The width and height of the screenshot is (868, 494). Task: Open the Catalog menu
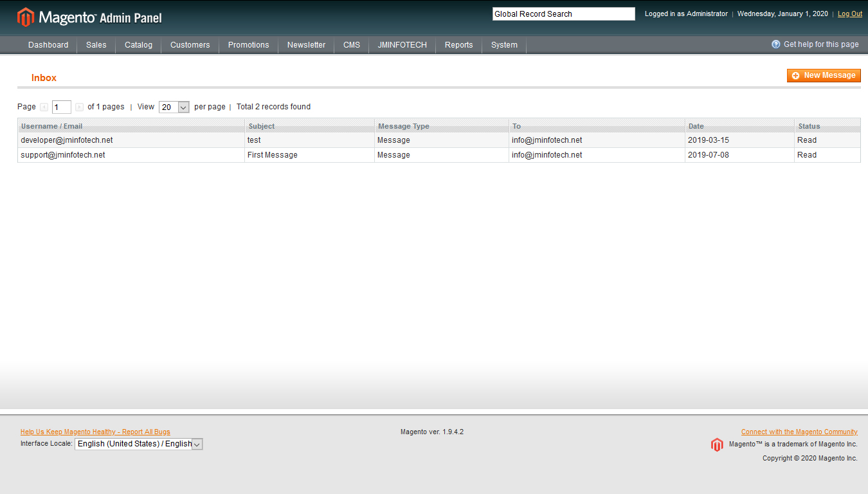pyautogui.click(x=139, y=45)
